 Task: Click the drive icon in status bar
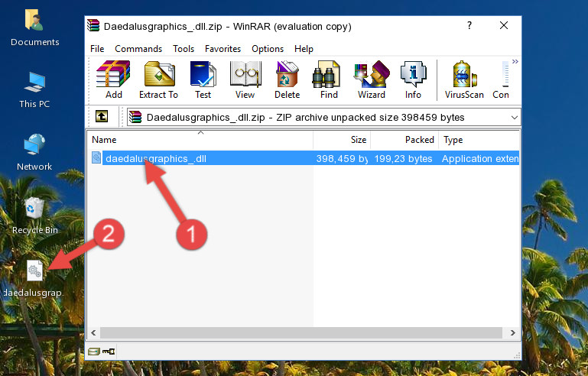(94, 352)
